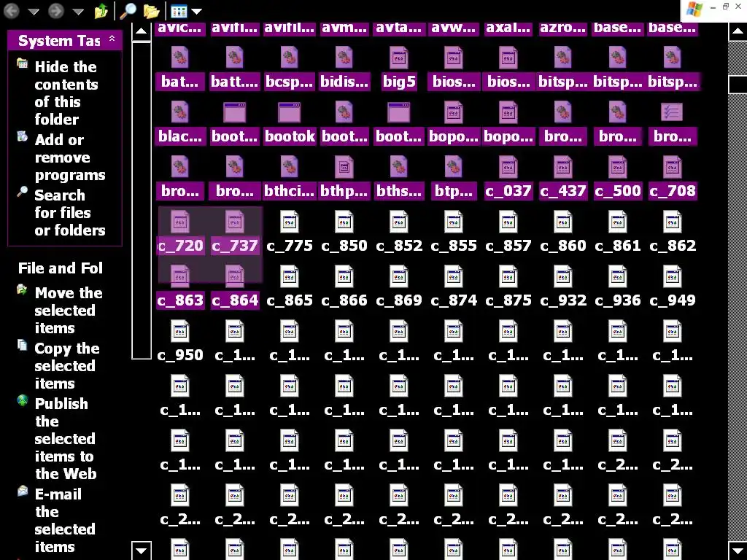Select the bootok file icon
This screenshot has height=560, width=747.
[x=289, y=112]
